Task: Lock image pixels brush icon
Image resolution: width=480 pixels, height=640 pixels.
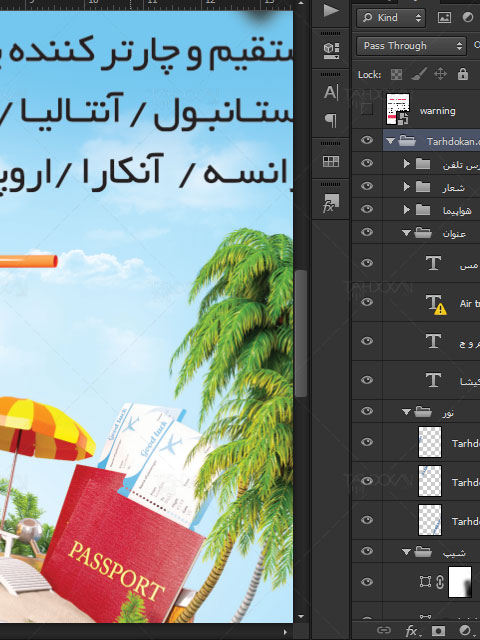Action: pyautogui.click(x=419, y=74)
